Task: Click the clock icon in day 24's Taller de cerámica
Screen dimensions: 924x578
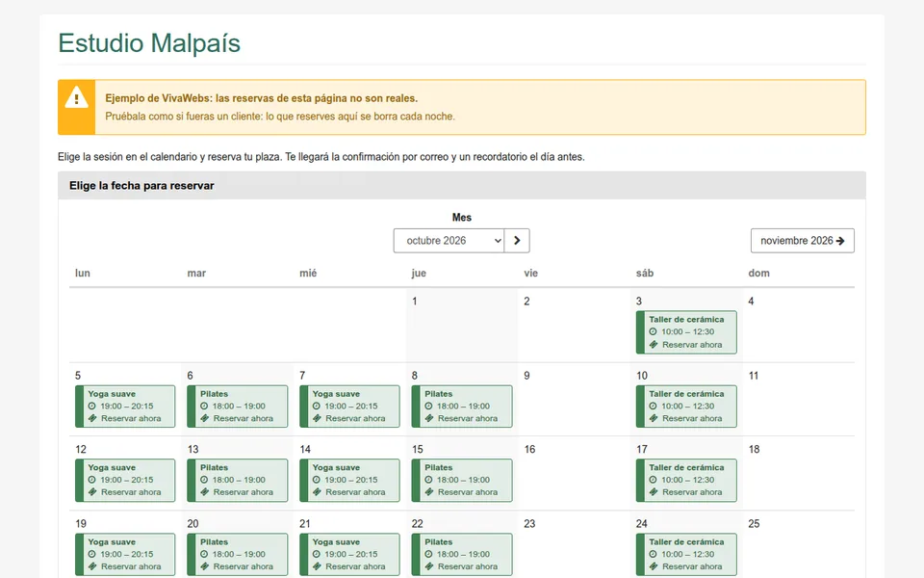Action: pyautogui.click(x=653, y=554)
